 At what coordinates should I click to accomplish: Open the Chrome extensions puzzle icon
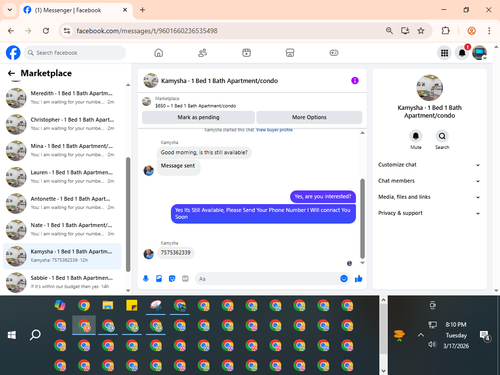(446, 31)
